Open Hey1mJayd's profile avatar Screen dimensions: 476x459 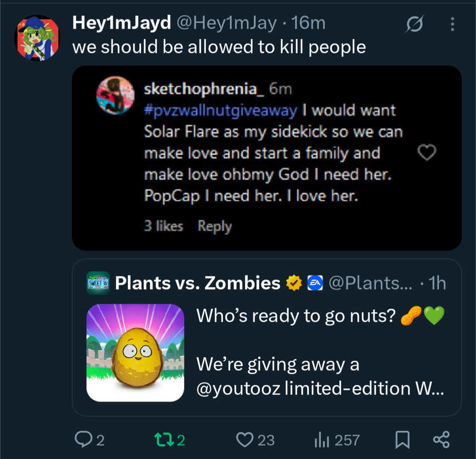tap(36, 38)
